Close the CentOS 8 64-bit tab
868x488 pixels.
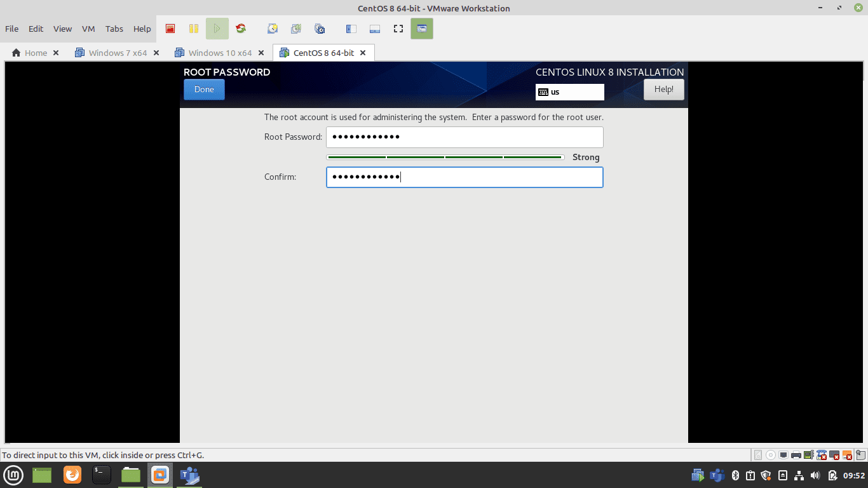click(363, 53)
